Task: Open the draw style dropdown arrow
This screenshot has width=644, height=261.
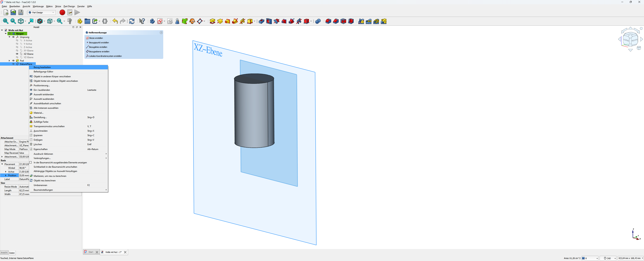Action: [x=45, y=21]
